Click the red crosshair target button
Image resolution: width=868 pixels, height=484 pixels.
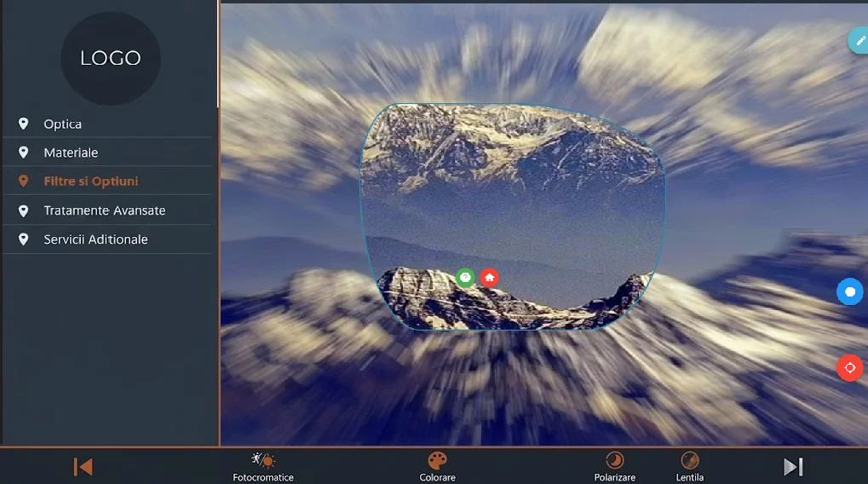pos(850,368)
